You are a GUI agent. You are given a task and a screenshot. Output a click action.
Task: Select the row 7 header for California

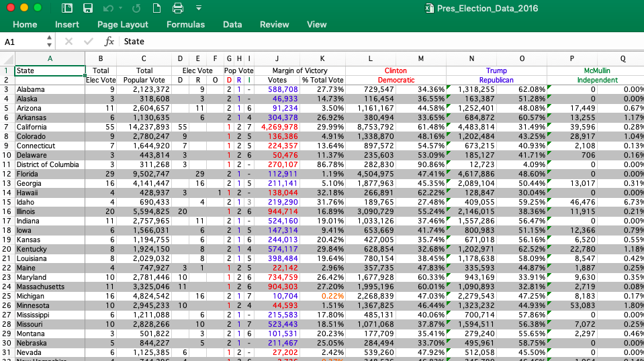pos(7,127)
